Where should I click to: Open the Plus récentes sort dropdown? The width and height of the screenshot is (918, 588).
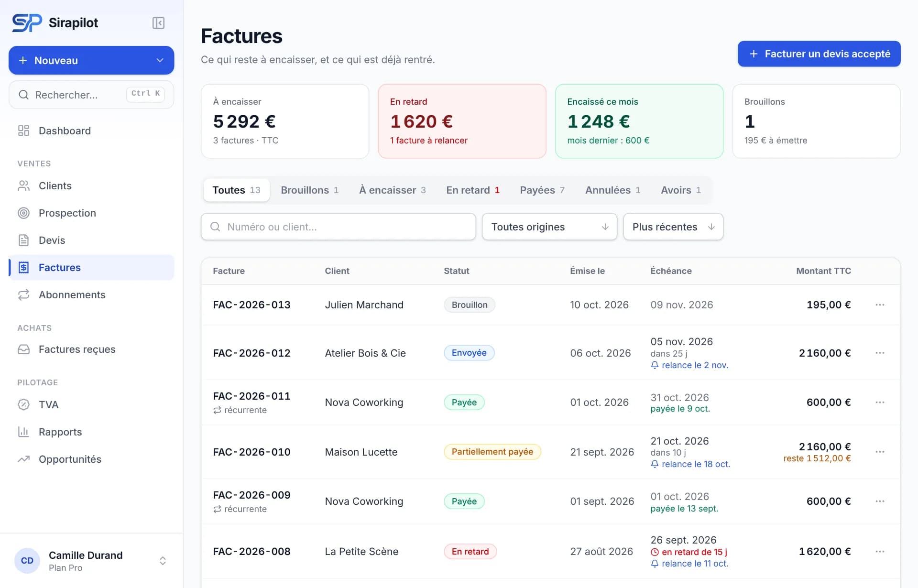673,227
